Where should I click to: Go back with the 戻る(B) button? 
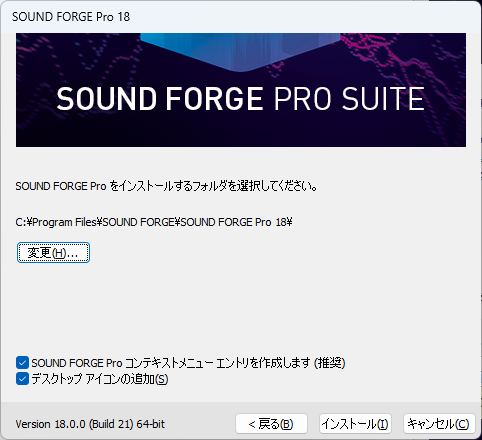(x=271, y=424)
